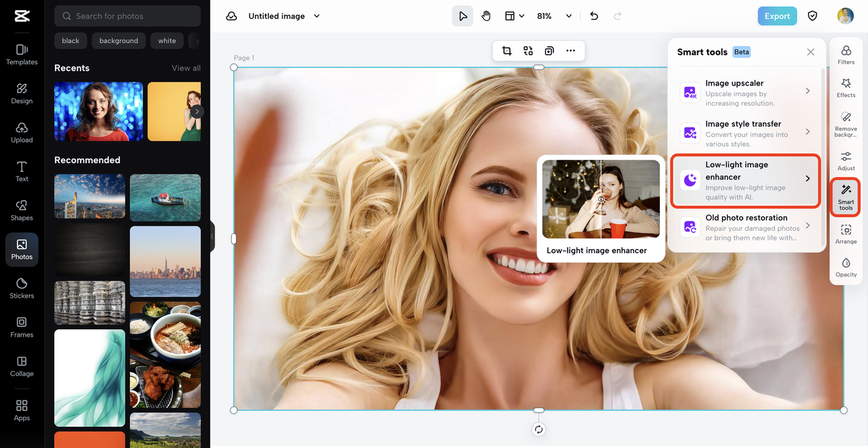The image size is (868, 448).
Task: Select the boat on turquoise water photo
Action: tap(165, 198)
